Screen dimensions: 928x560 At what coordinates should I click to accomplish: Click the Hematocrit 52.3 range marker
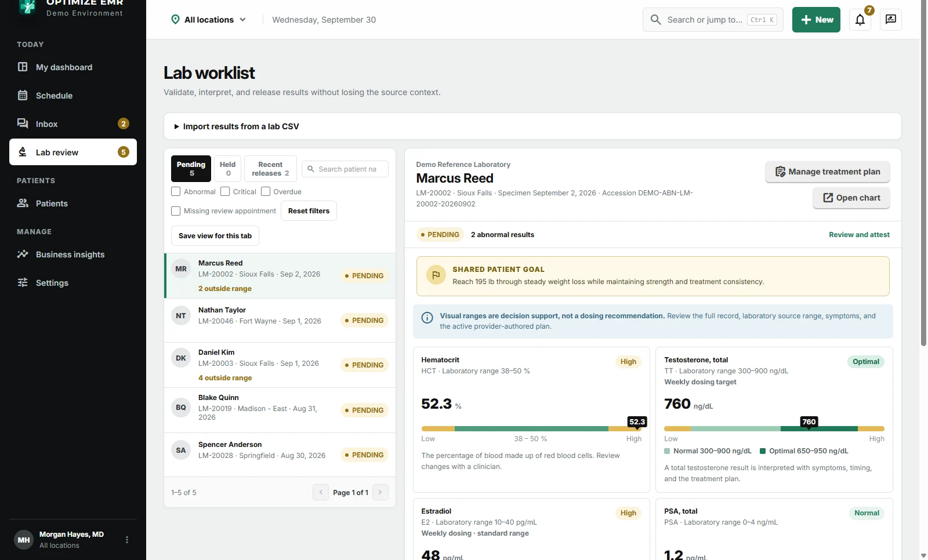tap(637, 423)
